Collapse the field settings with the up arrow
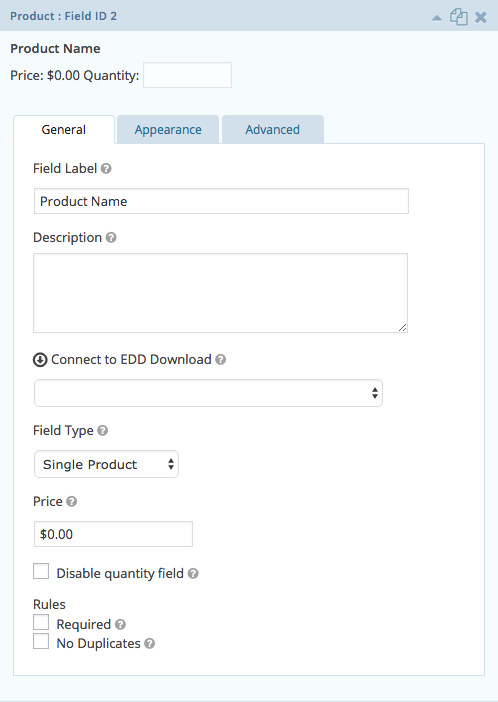Image resolution: width=498 pixels, height=702 pixels. click(437, 18)
